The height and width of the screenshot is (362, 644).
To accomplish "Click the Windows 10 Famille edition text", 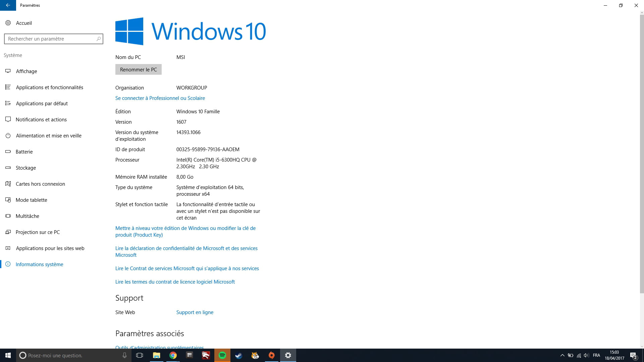I will (x=198, y=111).
